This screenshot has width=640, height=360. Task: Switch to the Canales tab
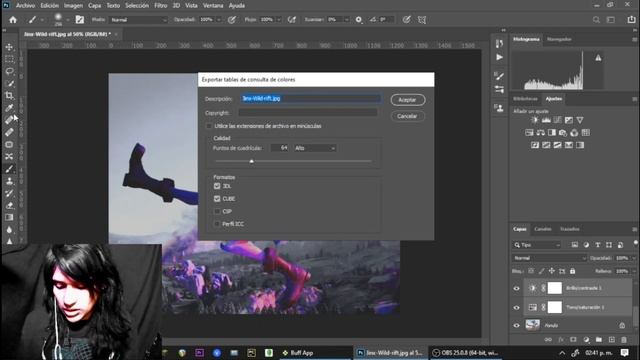(x=542, y=229)
